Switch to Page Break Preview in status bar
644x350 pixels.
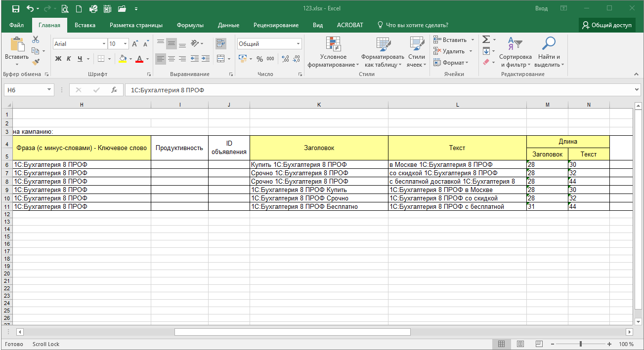point(539,344)
